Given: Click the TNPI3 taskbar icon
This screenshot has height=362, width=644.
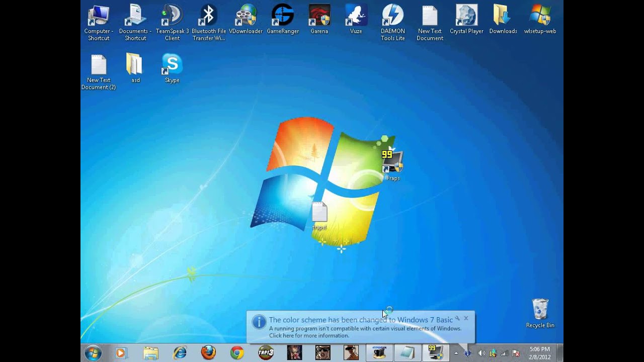Looking at the screenshot, I should 266,353.
